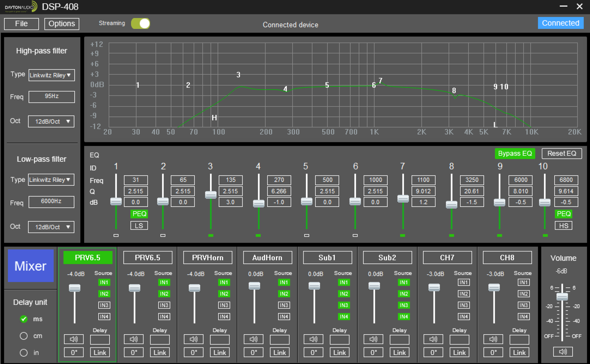Select the in delay unit radio button
Viewport: 590px width, 364px height.
(x=24, y=353)
